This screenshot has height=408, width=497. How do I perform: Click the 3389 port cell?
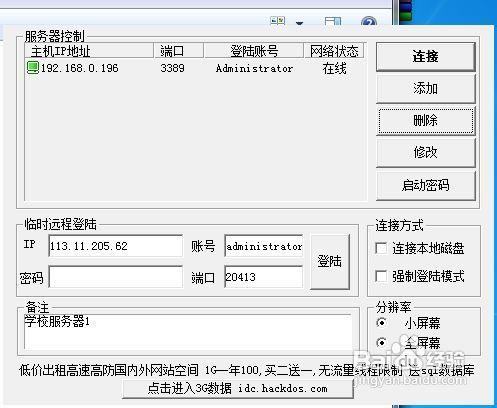coord(172,68)
